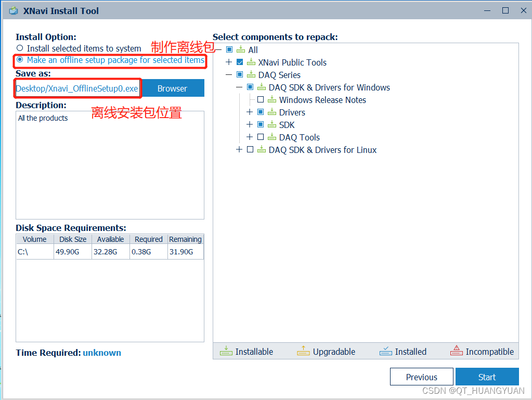Image resolution: width=532 pixels, height=400 pixels.
Task: Collapse the All tree node
Action: (218, 50)
